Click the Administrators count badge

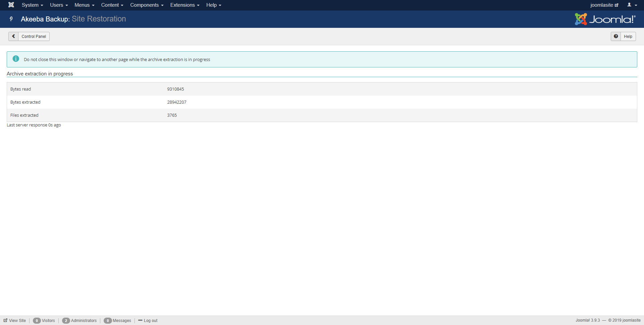(66, 320)
